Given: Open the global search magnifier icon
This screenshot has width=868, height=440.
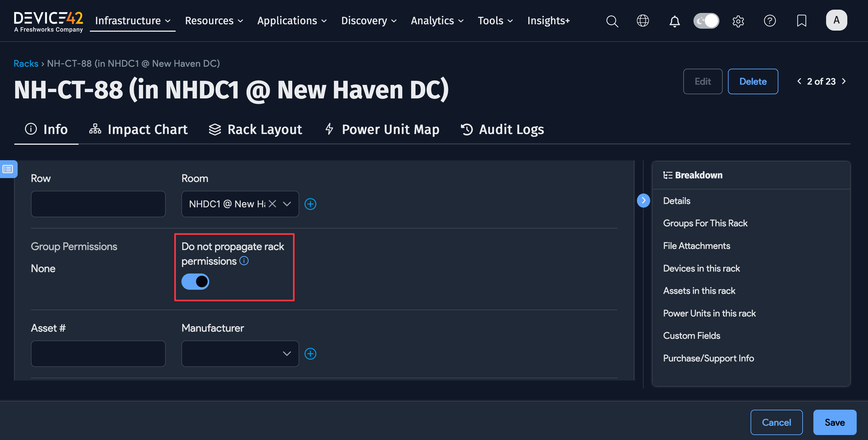Looking at the screenshot, I should (x=612, y=21).
